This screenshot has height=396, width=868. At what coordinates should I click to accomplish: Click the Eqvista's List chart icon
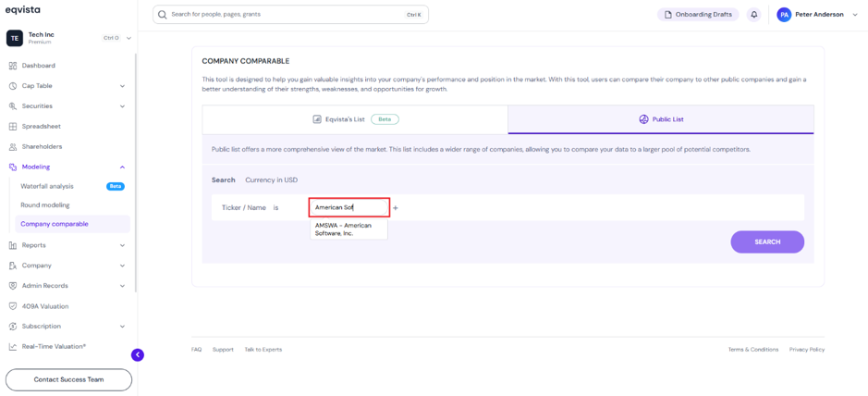tap(317, 119)
